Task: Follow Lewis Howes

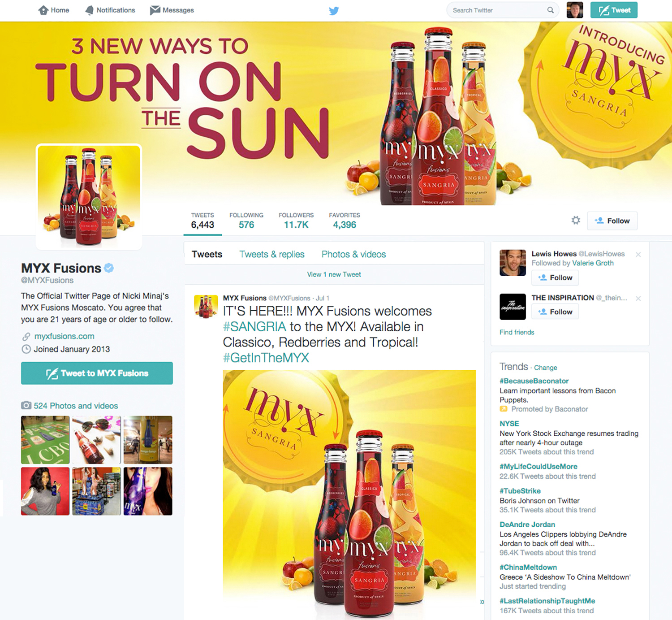Action: [x=555, y=277]
